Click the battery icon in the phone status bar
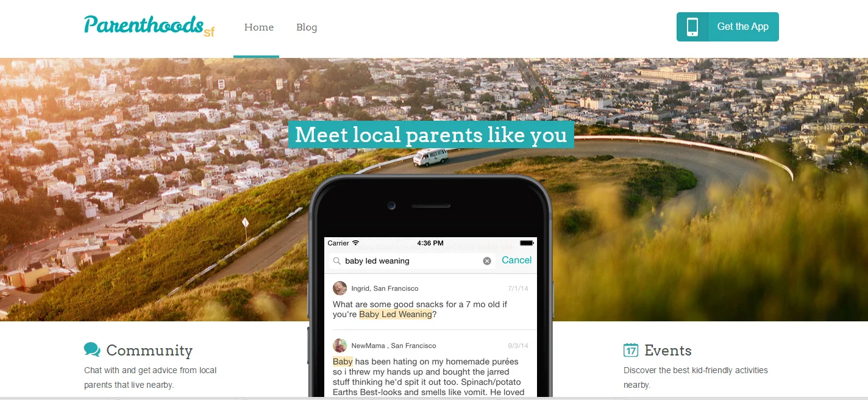The width and height of the screenshot is (868, 400). pyautogui.click(x=527, y=243)
